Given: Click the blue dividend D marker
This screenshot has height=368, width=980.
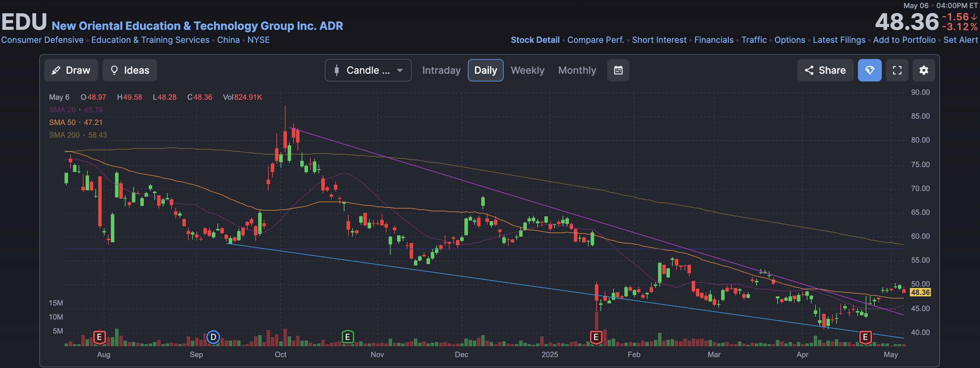Looking at the screenshot, I should (x=213, y=337).
